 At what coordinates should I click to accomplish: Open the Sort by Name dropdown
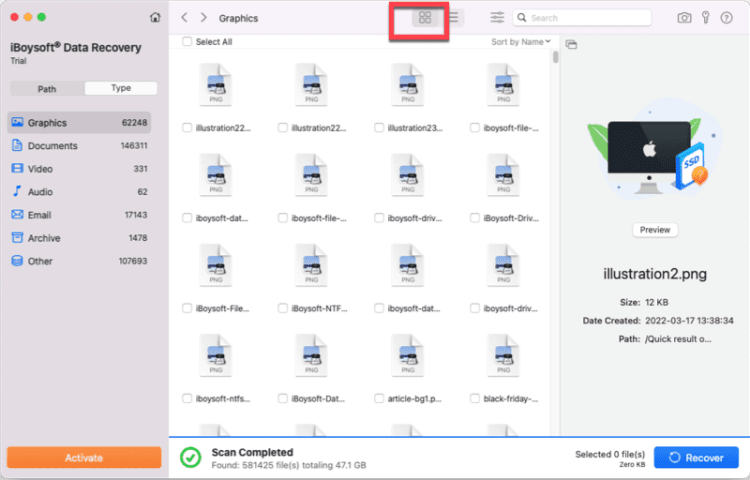pyautogui.click(x=521, y=42)
